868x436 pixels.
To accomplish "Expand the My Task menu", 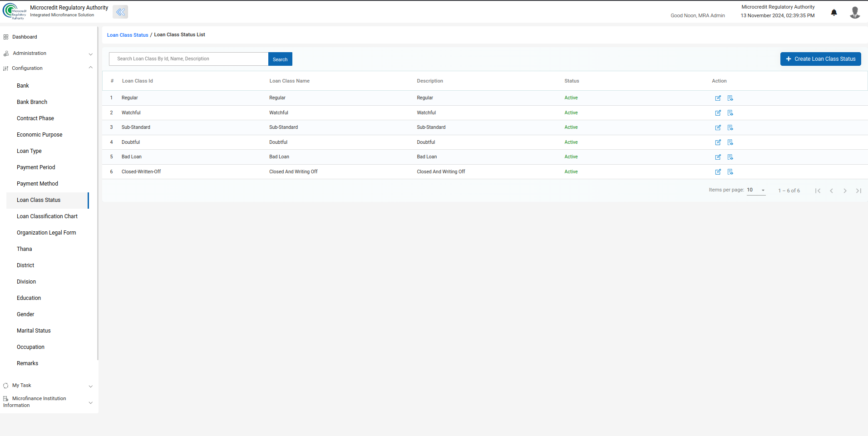I will pyautogui.click(x=48, y=385).
